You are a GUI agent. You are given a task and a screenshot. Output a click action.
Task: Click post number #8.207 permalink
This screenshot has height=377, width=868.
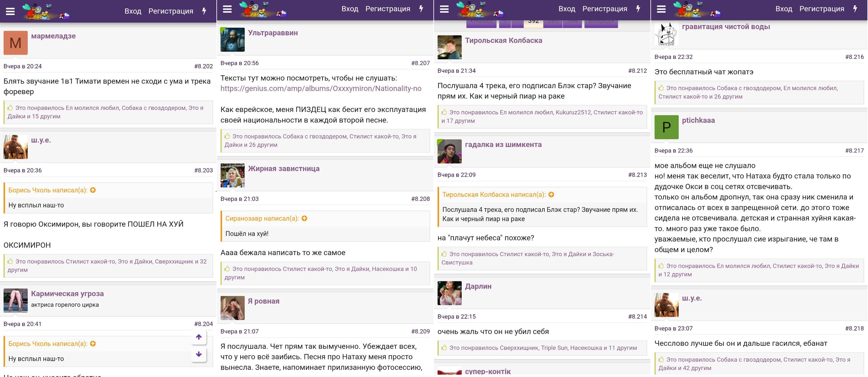(420, 63)
